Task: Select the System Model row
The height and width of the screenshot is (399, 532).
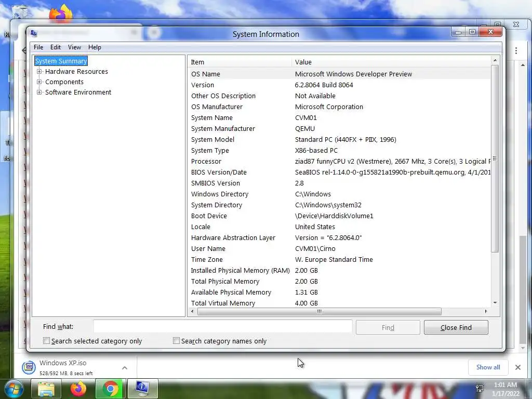Action: [x=339, y=139]
